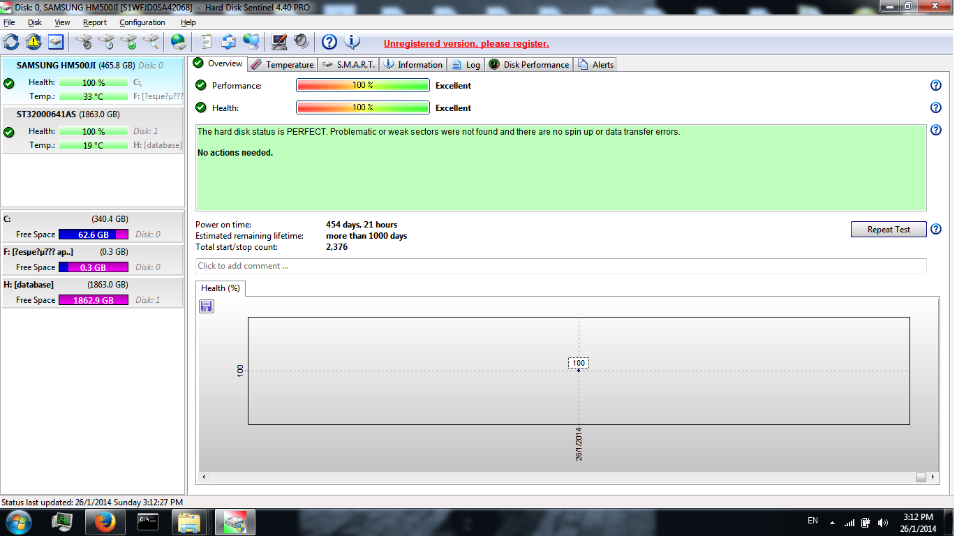Image resolution: width=980 pixels, height=536 pixels.
Task: Click the graph horizontal scrollbar thumb
Action: click(x=921, y=477)
